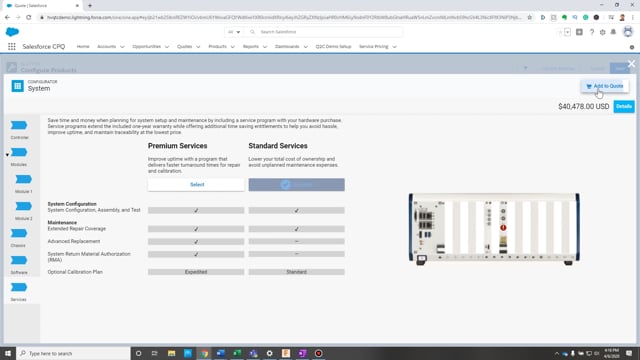
Task: Click the browser address bar URL
Action: pos(284,17)
